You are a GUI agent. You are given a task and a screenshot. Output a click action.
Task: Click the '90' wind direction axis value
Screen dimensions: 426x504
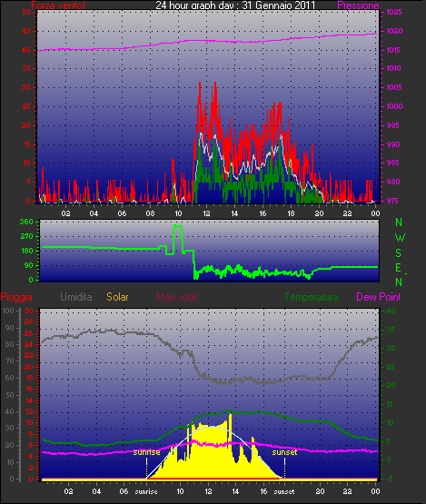pos(29,265)
